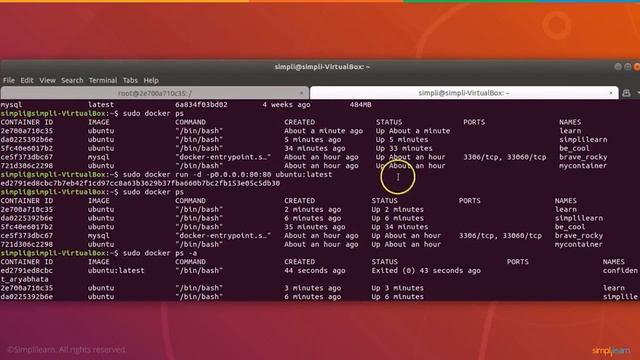The width and height of the screenshot is (640, 360).
Task: Click '35 minutes ago' created value
Action: [x=315, y=227]
